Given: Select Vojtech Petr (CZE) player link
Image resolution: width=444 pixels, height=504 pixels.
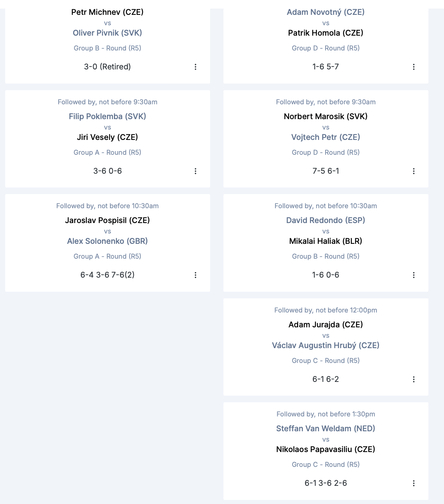Looking at the screenshot, I should click(x=326, y=137).
